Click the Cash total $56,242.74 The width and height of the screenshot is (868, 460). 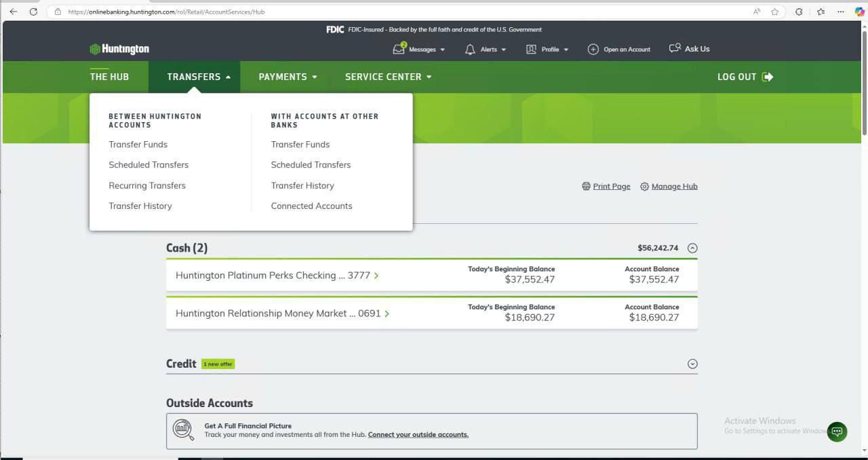(658, 248)
